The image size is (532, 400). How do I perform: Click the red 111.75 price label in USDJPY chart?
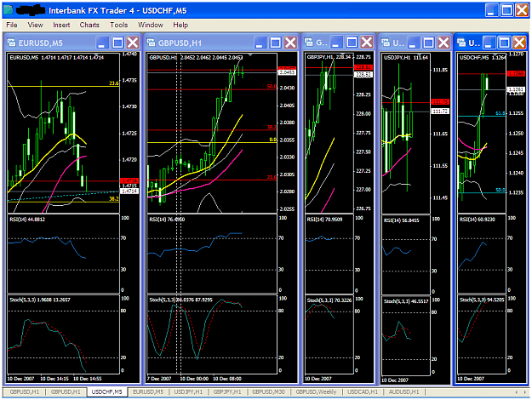(440, 102)
